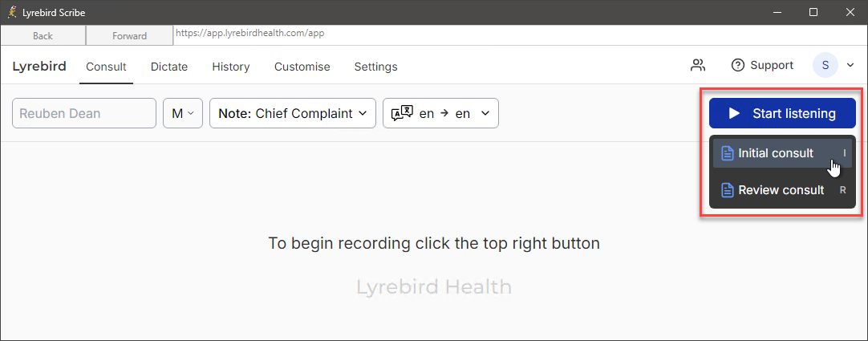Open the Note: Chief Complaint dropdown
868x341 pixels.
(293, 113)
